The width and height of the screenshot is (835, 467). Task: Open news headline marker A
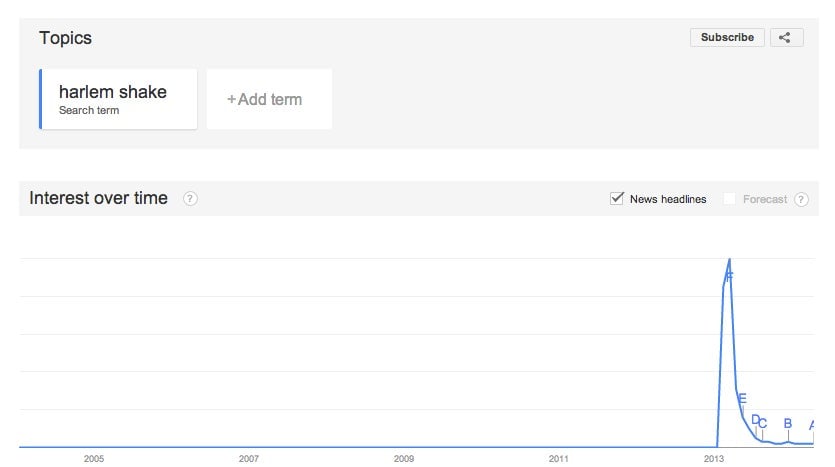(812, 425)
